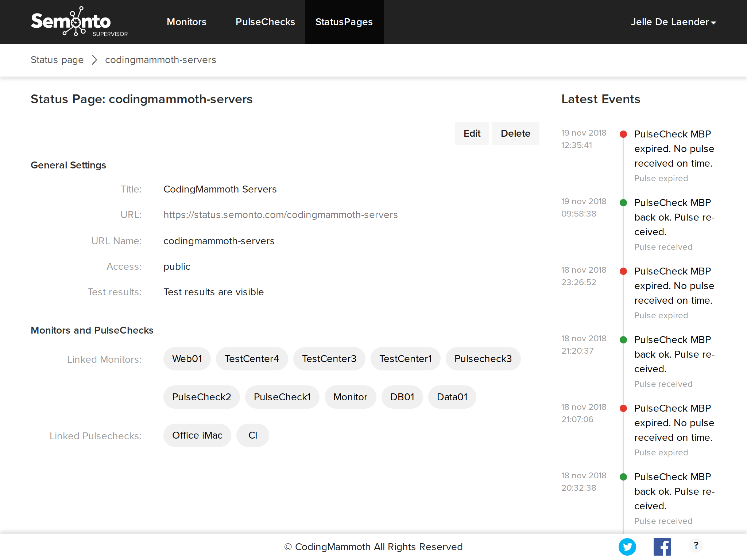This screenshot has width=747, height=560.
Task: Click the question mark help icon
Action: [696, 545]
